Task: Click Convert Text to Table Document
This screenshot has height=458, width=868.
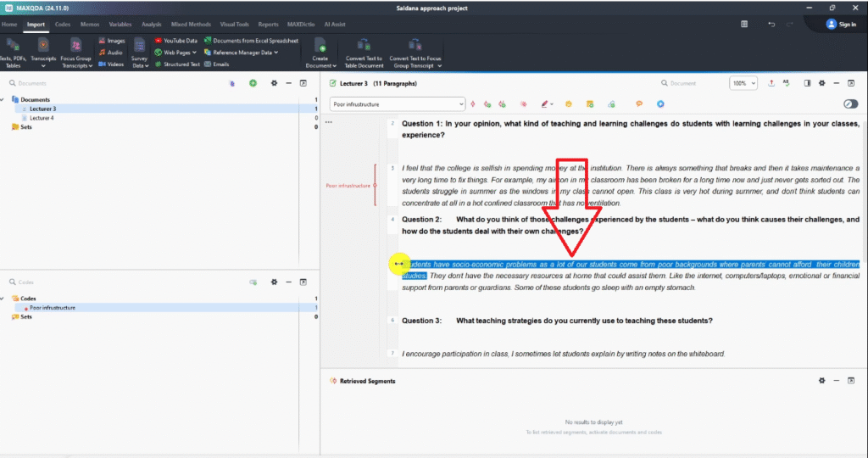Action: pos(364,51)
